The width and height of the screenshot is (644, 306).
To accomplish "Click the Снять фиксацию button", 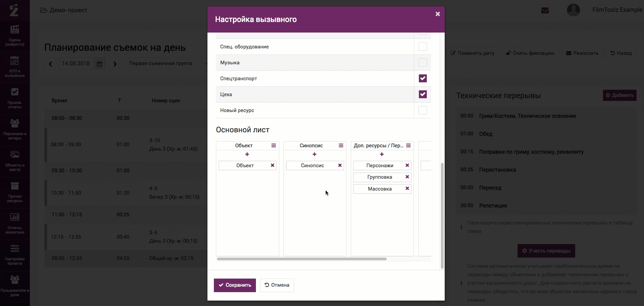I will [530, 53].
